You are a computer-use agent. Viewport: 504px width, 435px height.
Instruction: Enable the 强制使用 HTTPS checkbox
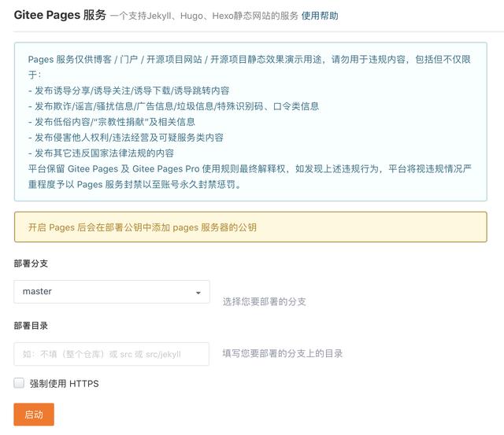coord(19,383)
